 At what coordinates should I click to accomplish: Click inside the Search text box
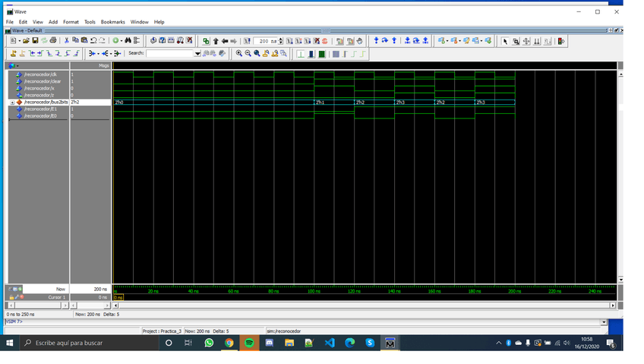170,54
